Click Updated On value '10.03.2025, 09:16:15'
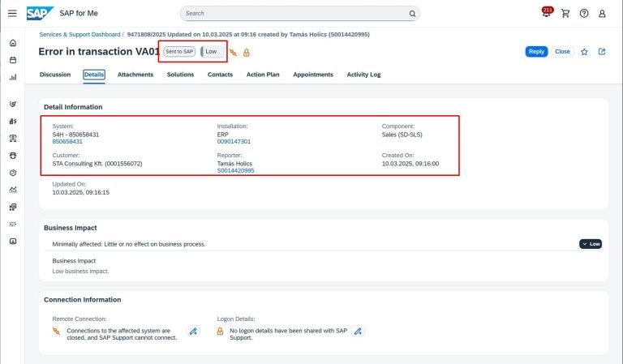 [x=80, y=192]
